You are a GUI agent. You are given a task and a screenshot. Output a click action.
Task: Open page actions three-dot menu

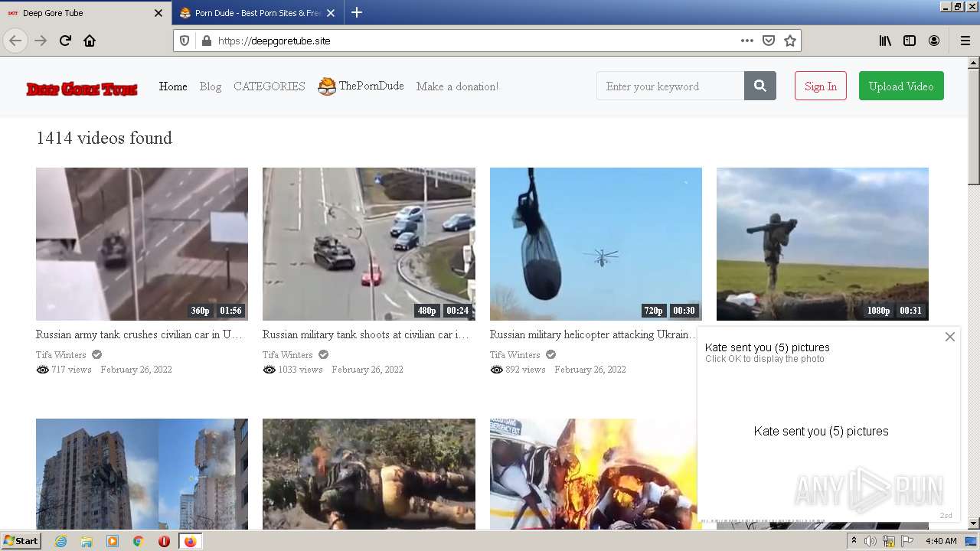747,41
